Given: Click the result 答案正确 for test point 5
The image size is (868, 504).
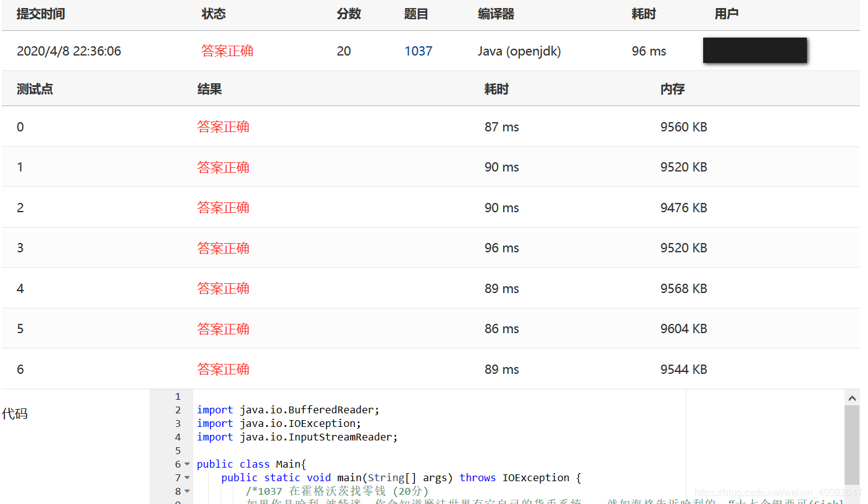Looking at the screenshot, I should pos(223,329).
